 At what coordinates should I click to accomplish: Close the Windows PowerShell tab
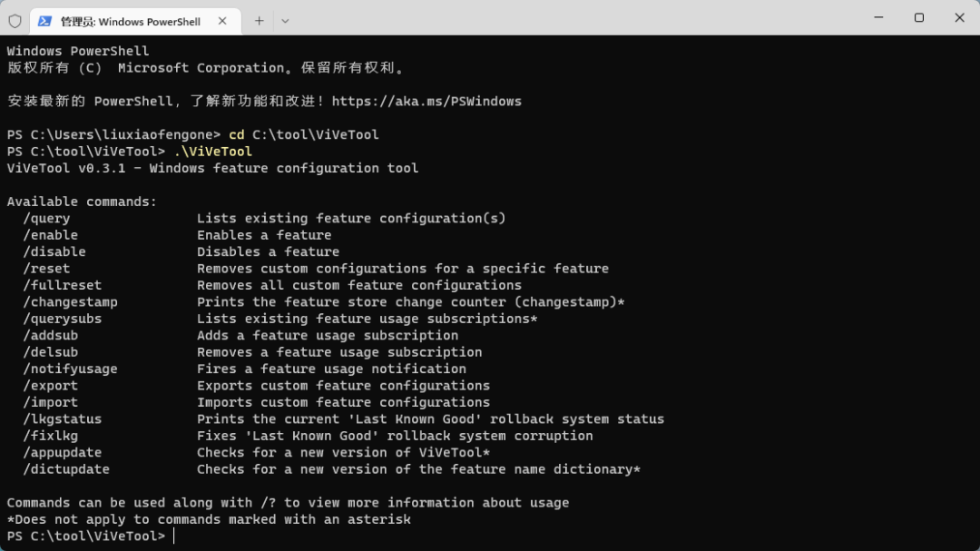pos(223,21)
